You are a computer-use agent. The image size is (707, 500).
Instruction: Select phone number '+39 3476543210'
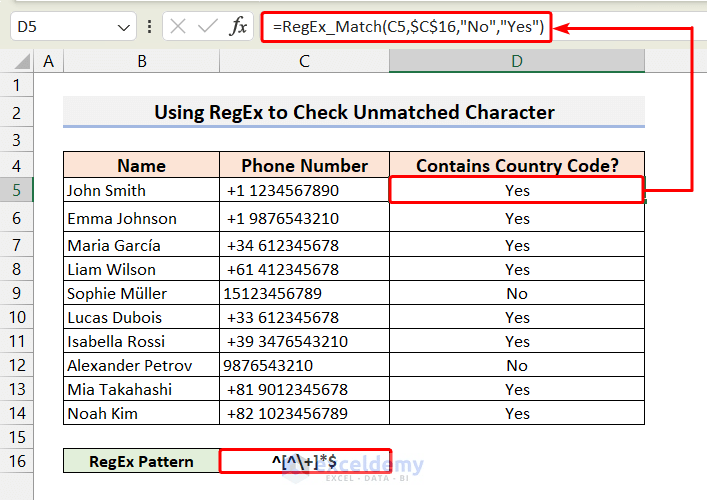pos(304,341)
